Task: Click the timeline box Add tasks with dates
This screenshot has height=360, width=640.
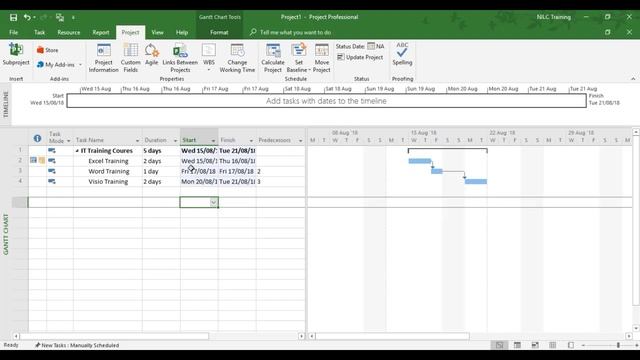Action: 326,101
